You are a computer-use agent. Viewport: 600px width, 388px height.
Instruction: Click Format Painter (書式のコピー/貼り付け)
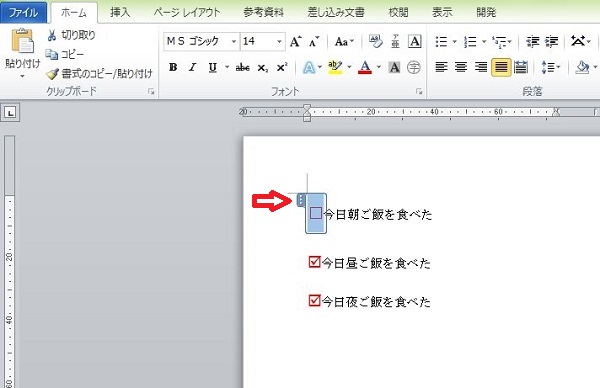[x=99, y=73]
